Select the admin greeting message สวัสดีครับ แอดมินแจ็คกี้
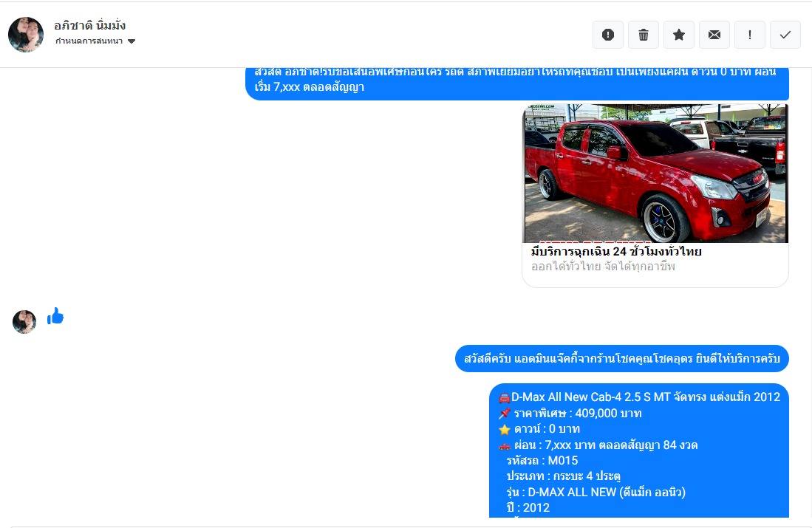Viewport: 812px width, 528px height. pos(622,358)
